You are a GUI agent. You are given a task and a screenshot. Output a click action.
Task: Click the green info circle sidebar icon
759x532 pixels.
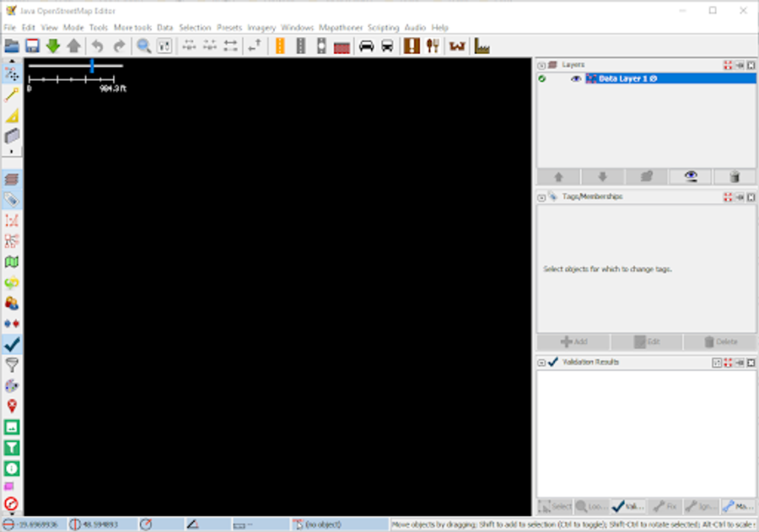[12, 469]
